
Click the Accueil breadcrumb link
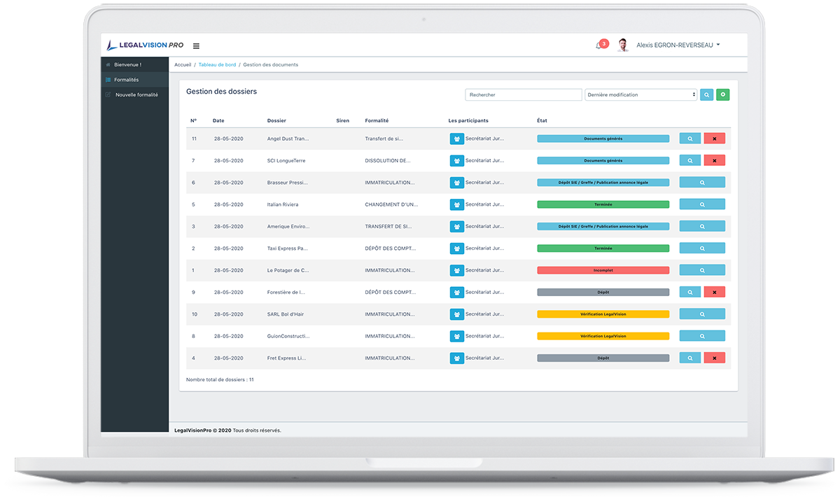183,64
